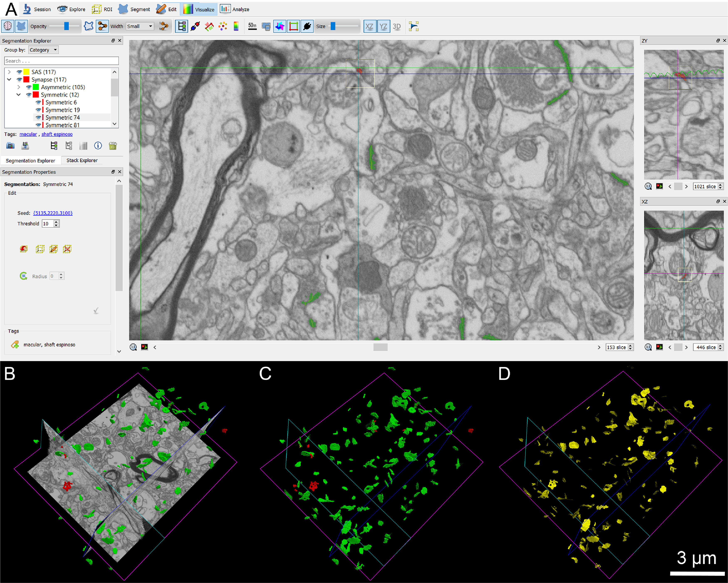The image size is (728, 583).
Task: Open the Analyze menu
Action: (235, 9)
